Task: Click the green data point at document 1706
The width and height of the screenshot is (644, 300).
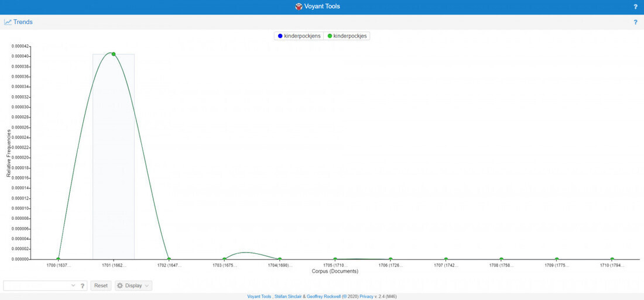Action: (390, 260)
